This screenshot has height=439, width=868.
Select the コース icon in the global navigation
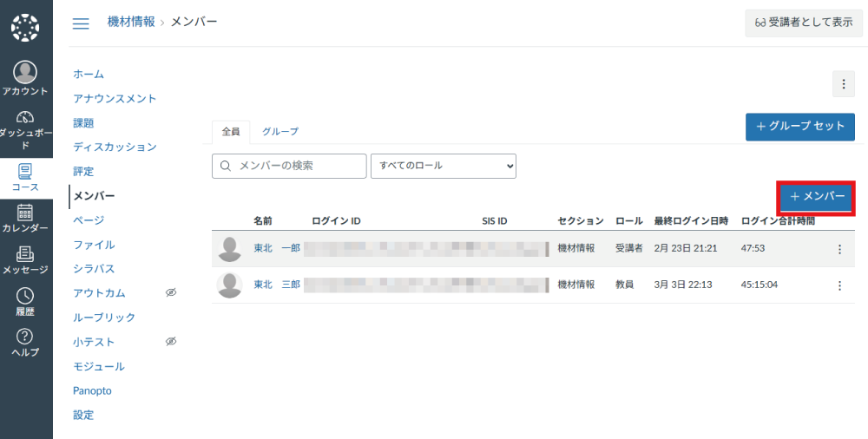coord(25,171)
